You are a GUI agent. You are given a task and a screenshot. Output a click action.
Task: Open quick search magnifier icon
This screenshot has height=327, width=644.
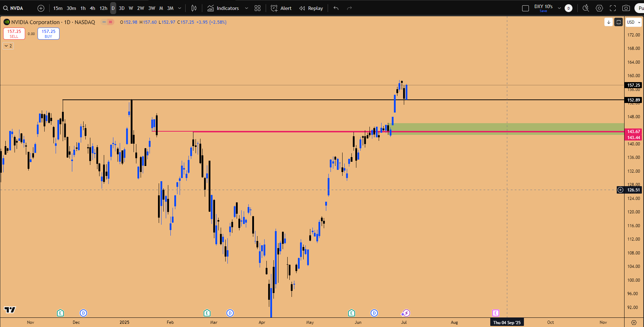pyautogui.click(x=586, y=8)
